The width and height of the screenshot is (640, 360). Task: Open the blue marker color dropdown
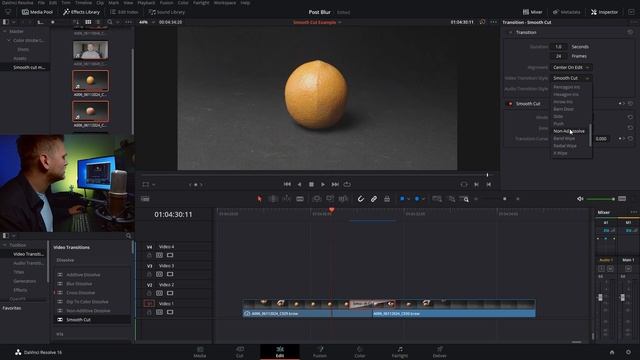(x=423, y=199)
